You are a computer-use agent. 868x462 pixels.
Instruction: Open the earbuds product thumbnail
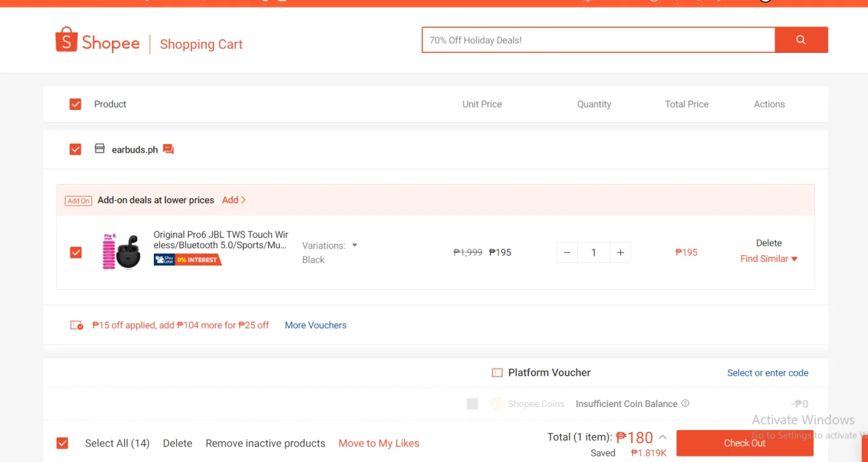click(x=121, y=252)
